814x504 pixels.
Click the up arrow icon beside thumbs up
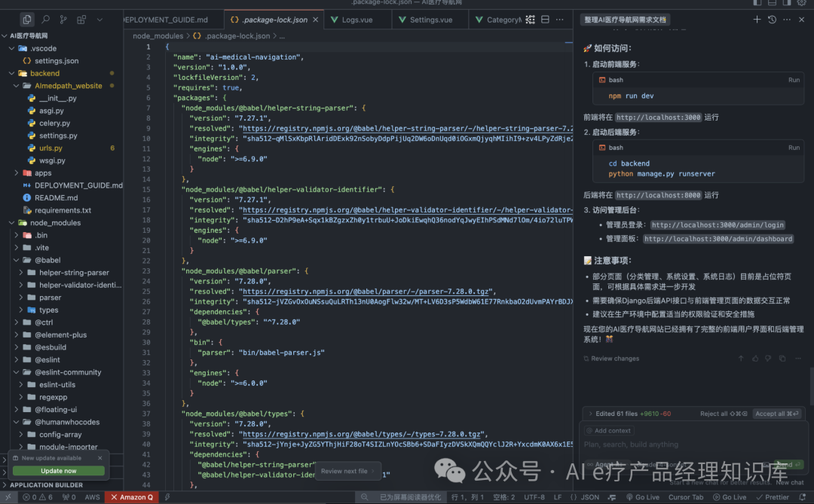[741, 358]
